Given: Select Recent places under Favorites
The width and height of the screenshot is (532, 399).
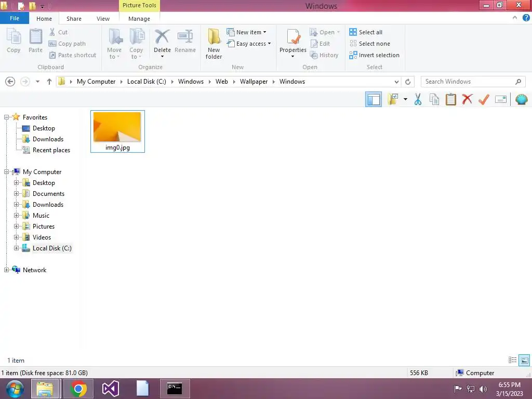Looking at the screenshot, I should 51,150.
